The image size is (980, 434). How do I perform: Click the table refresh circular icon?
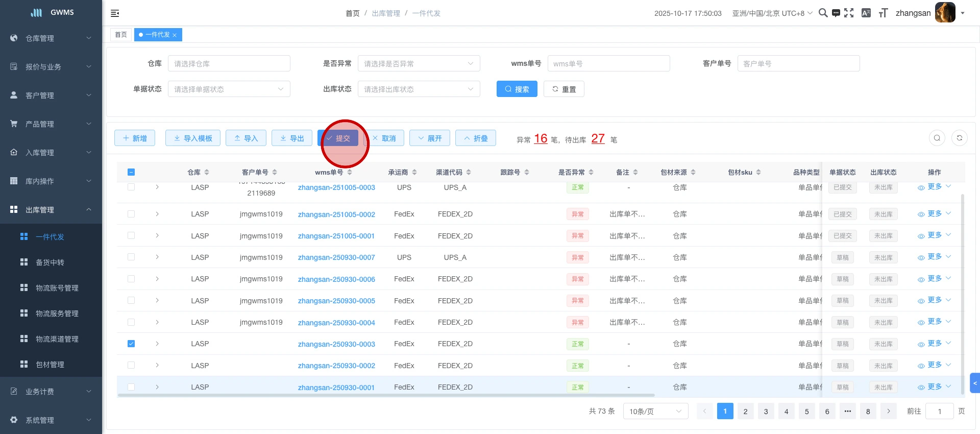[x=960, y=138]
